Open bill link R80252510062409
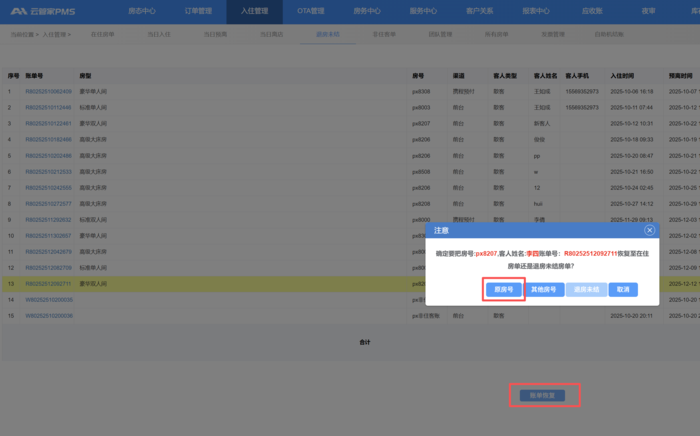 point(48,91)
